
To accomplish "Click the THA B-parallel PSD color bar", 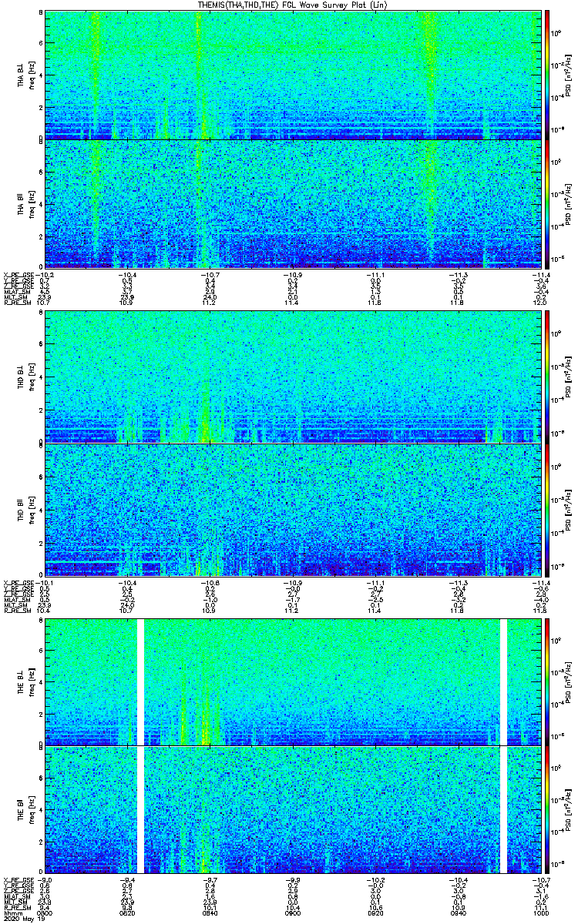I will click(547, 204).
